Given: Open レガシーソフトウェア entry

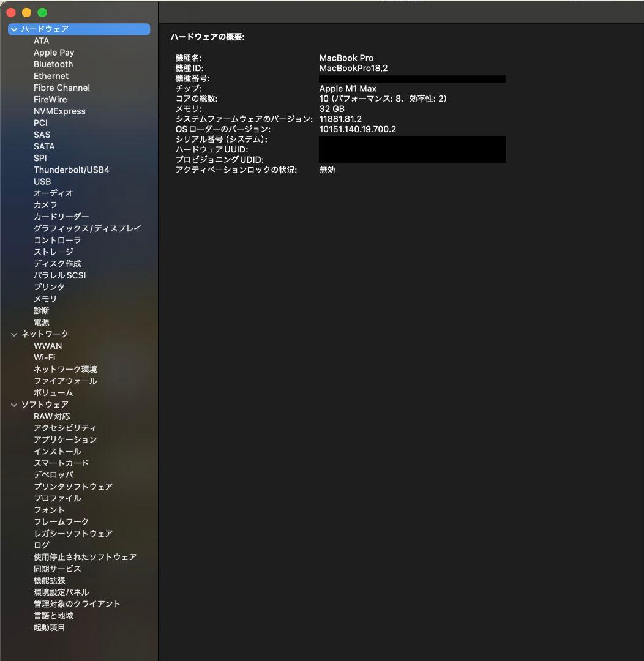Looking at the screenshot, I should [x=73, y=534].
